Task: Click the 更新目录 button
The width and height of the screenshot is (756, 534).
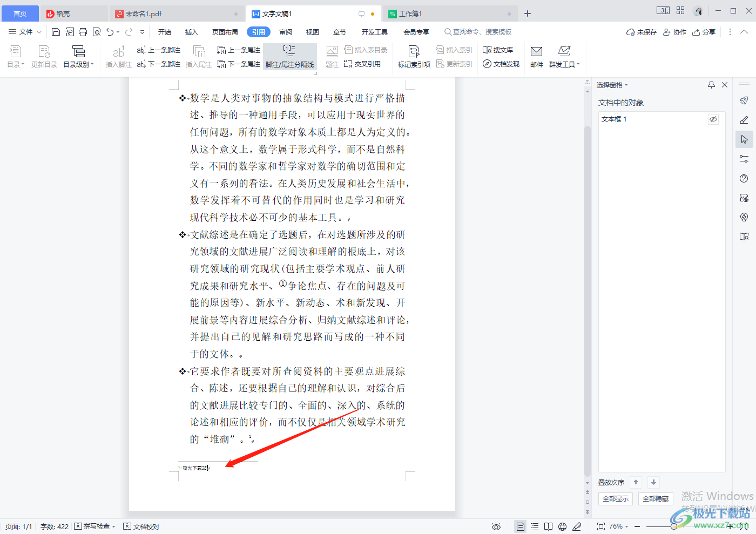Action: point(44,57)
